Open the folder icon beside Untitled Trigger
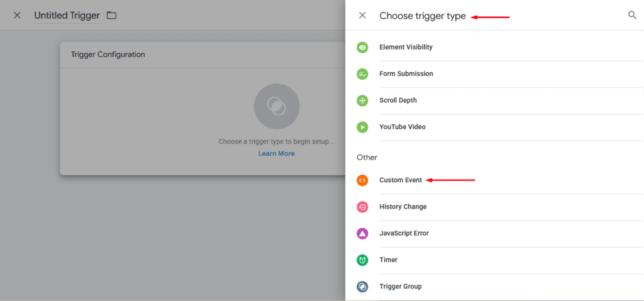The image size is (644, 301). coord(111,15)
